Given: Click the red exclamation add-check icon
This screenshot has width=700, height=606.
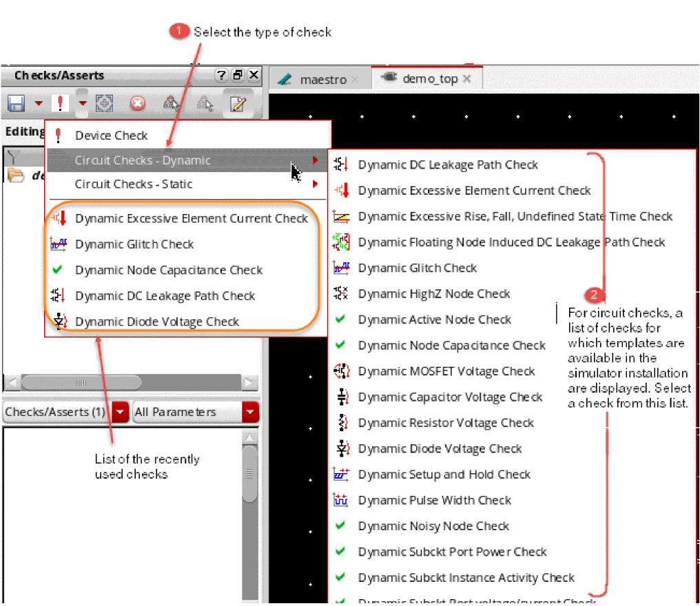Looking at the screenshot, I should (60, 103).
